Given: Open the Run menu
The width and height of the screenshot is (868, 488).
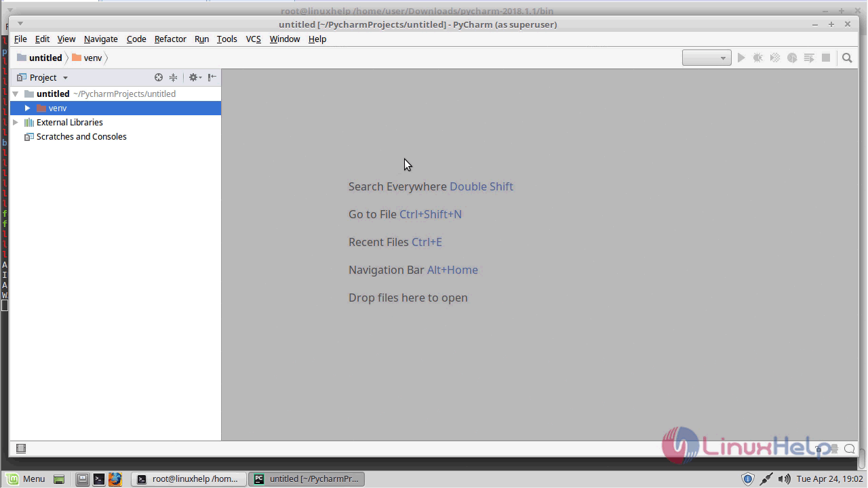Looking at the screenshot, I should (201, 39).
